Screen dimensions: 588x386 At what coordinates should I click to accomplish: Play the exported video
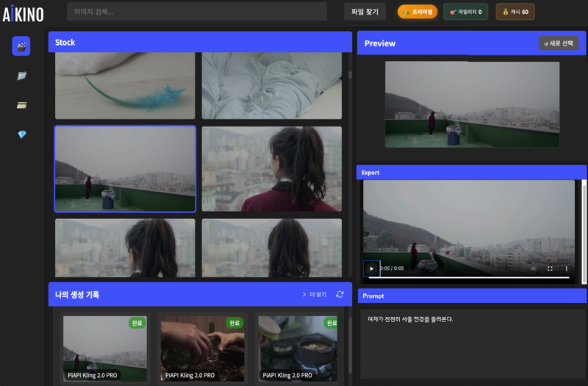[372, 268]
